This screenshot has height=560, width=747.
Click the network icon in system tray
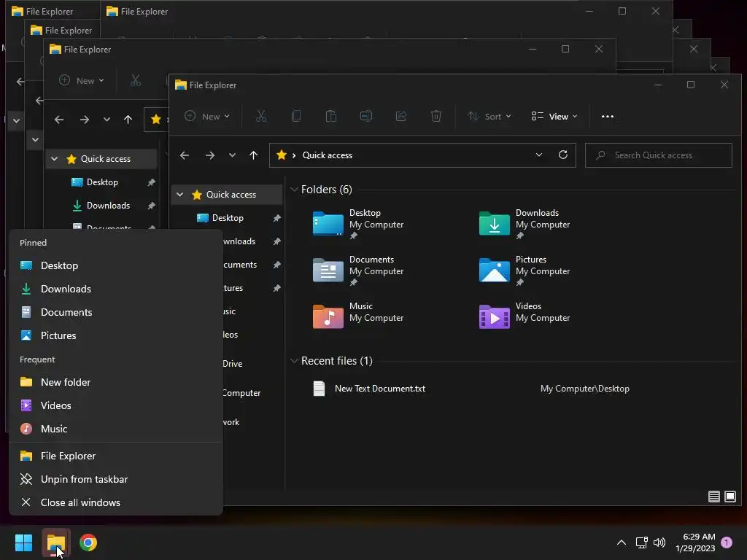pyautogui.click(x=641, y=542)
